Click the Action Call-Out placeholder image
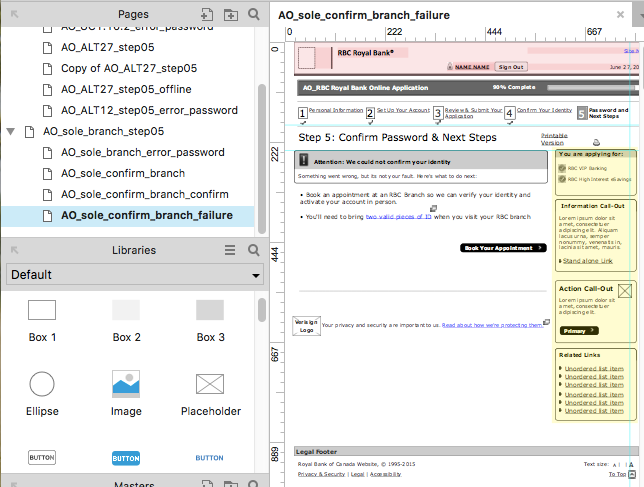This screenshot has width=644, height=487. (x=625, y=291)
